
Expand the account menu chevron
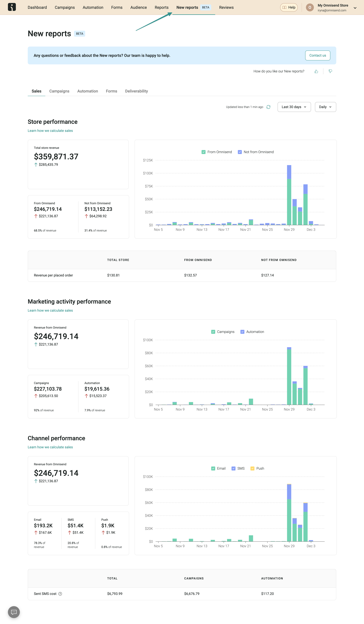[355, 8]
